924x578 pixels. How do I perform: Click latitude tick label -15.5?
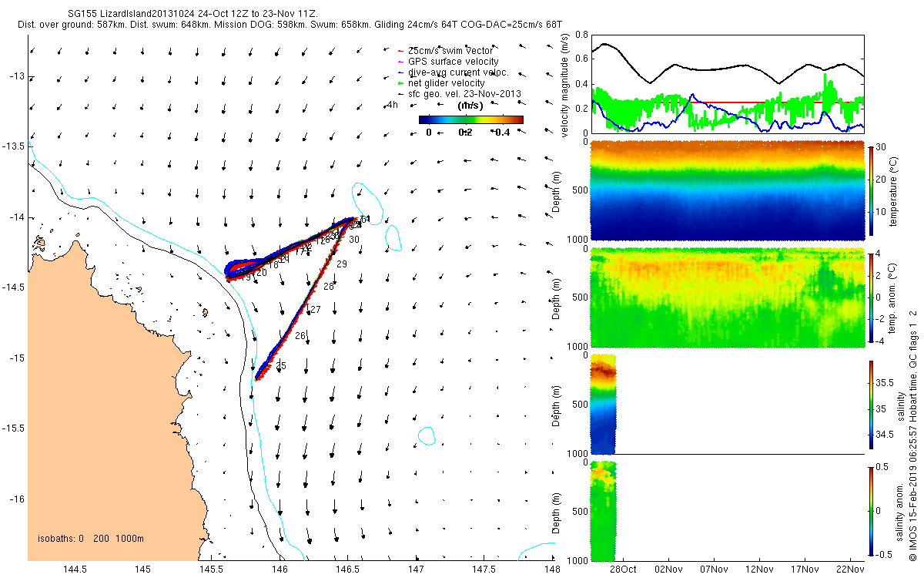pyautogui.click(x=14, y=428)
